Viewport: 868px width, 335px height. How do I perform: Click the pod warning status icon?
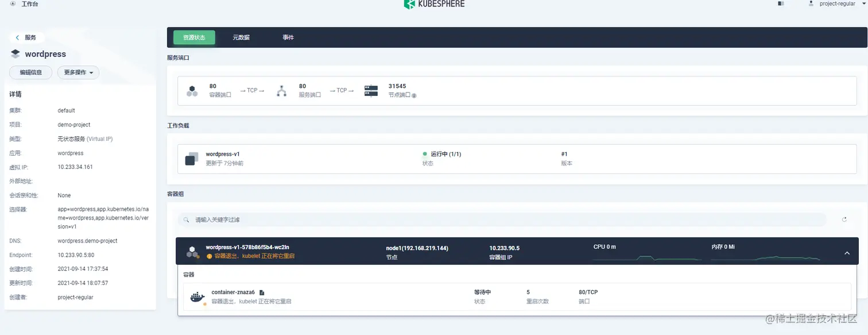[210, 256]
